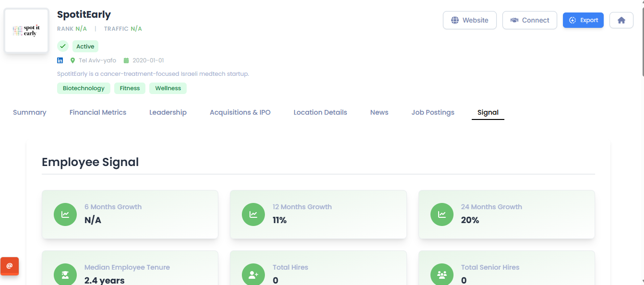
Task: Click the 12 Months Growth chart icon
Action: tap(253, 214)
